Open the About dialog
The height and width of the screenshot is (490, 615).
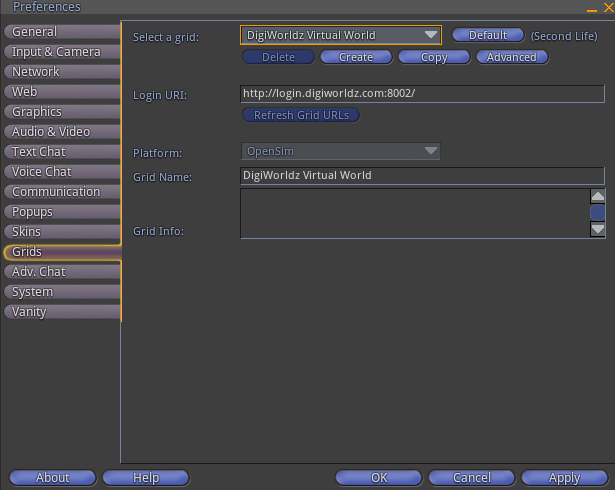click(x=53, y=478)
